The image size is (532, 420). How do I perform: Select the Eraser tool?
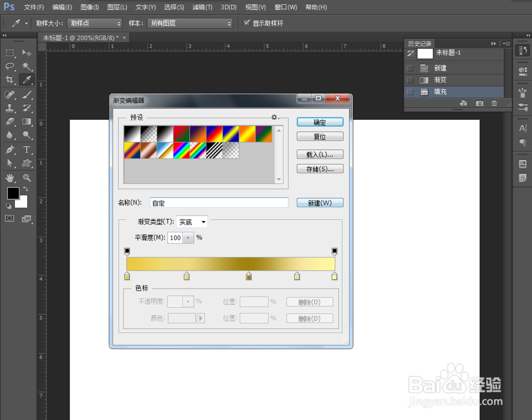click(x=10, y=121)
